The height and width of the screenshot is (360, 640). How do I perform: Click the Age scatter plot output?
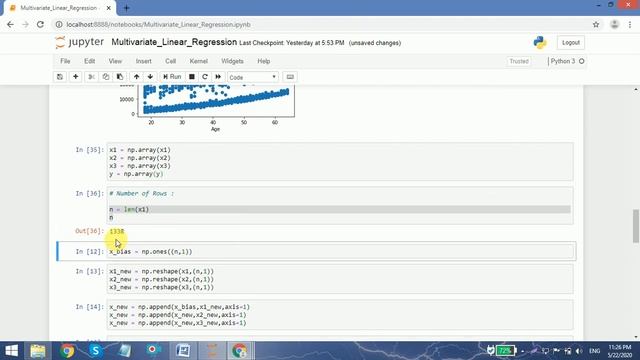tap(208, 108)
